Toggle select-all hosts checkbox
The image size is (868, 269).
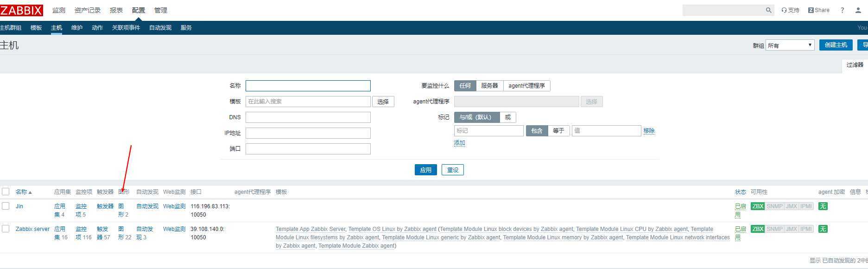click(6, 192)
